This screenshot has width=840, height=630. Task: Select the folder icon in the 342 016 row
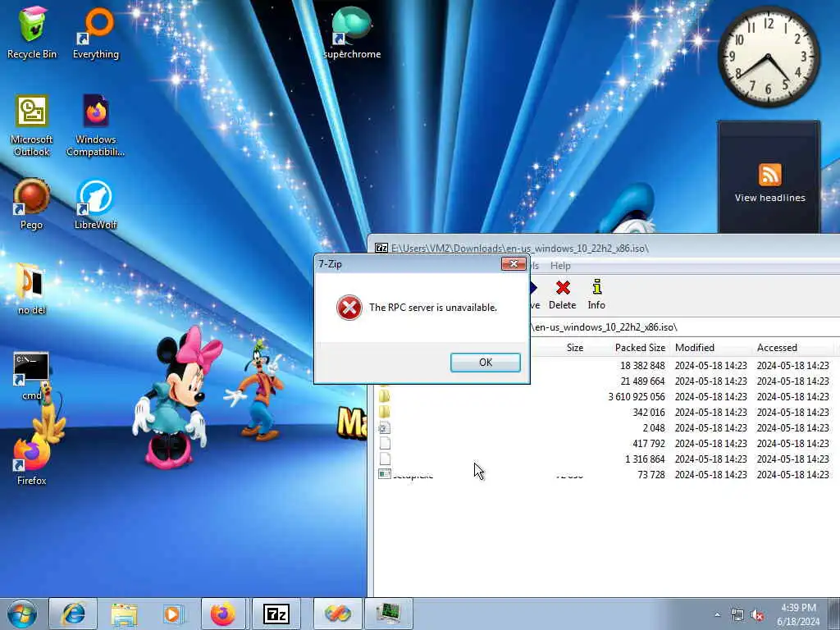(x=384, y=413)
